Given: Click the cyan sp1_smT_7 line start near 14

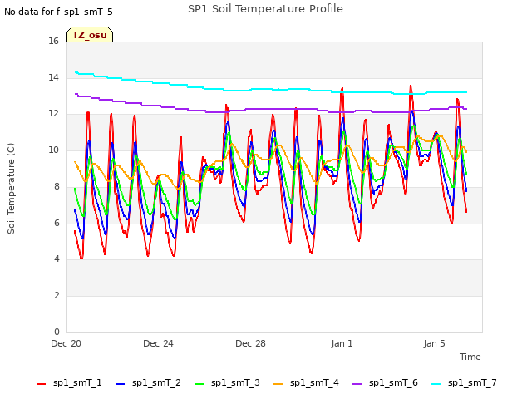Looking at the screenshot, I should tap(76, 72).
